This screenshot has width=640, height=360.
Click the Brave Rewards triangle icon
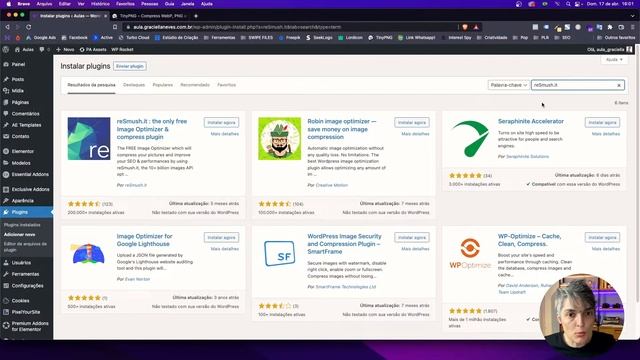coord(476,27)
